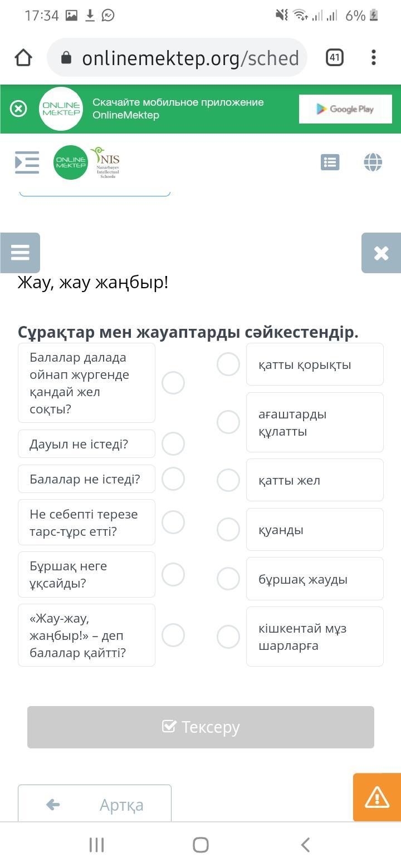Open the list view icon in header
Screen dimensions: 401x868
pos(330,162)
